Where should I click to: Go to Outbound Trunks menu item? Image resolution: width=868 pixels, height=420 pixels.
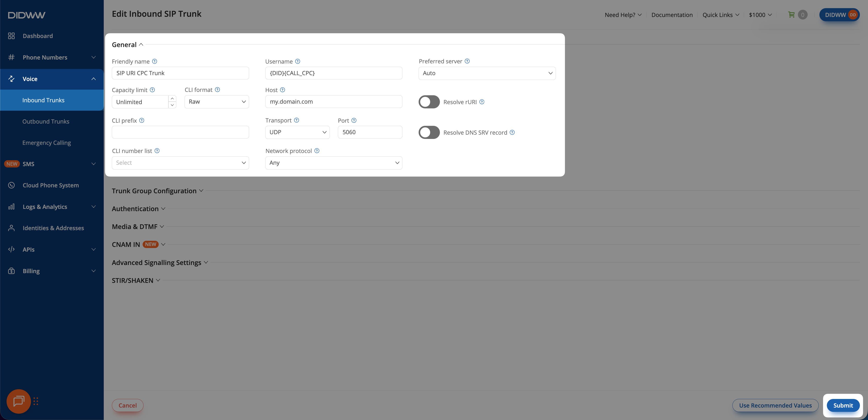pos(46,122)
